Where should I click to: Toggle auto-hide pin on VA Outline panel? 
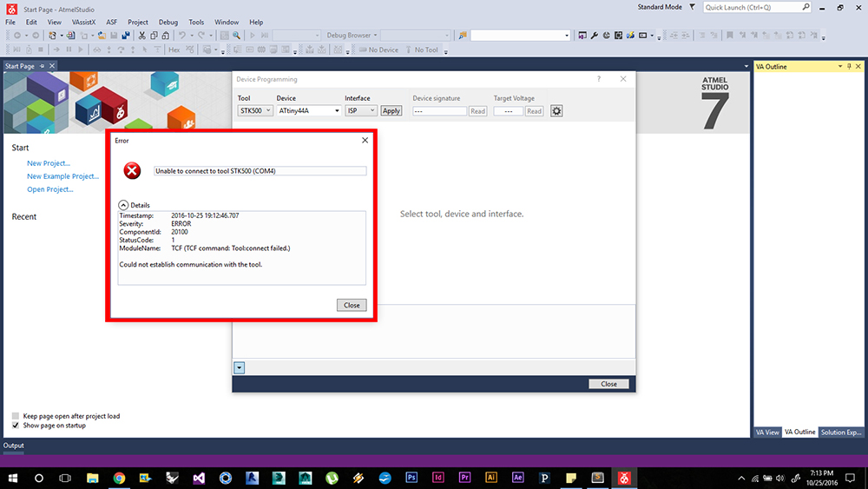(x=849, y=67)
